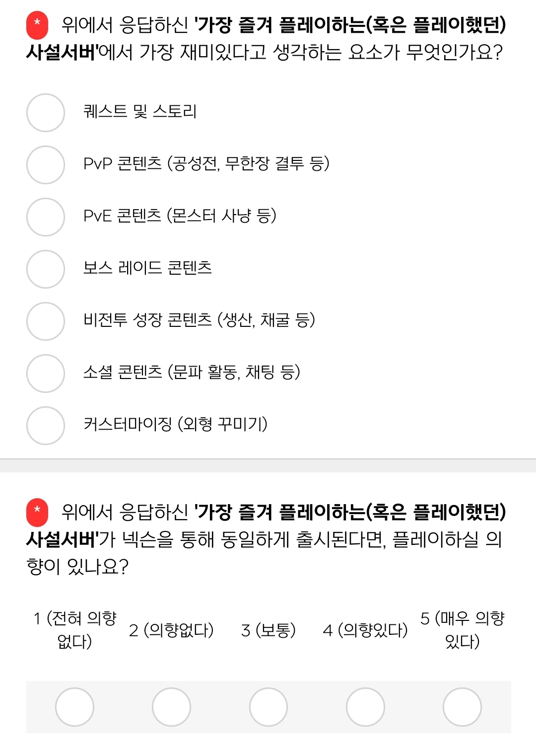Click the red asterisk icon on the 재미있다고 생각하는 요소 question
Viewport: 536px width, 756px height.
point(37,25)
